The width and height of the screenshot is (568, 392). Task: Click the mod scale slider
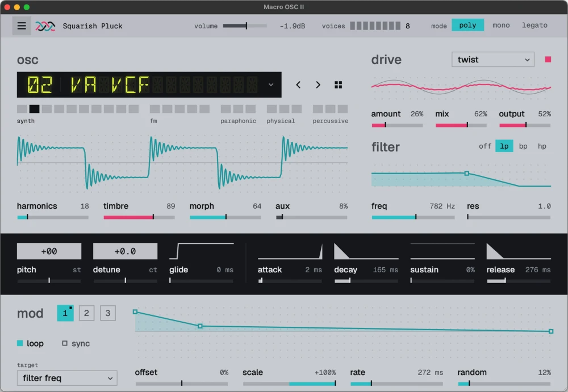290,383
